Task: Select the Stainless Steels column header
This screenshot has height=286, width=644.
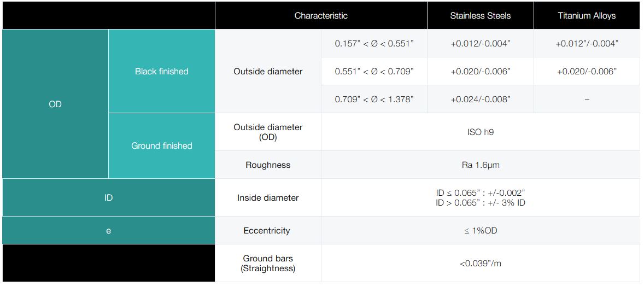Action: 480,15
